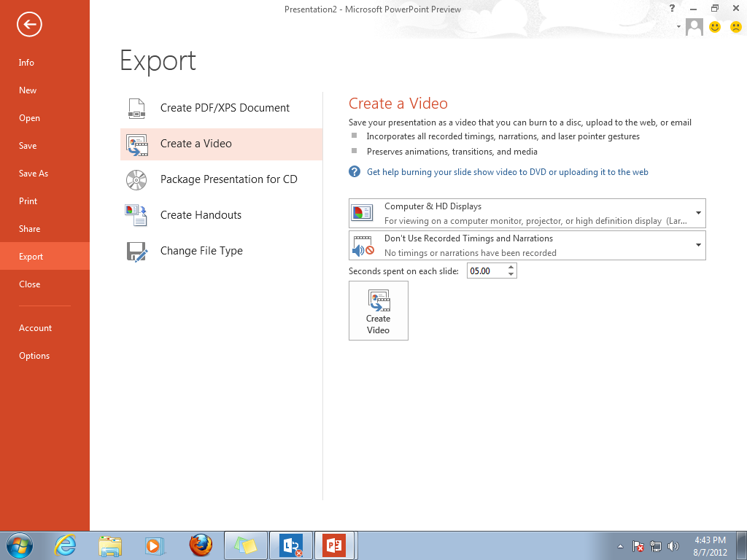Viewport: 747px width, 560px height.
Task: Go to the Print page
Action: click(x=44, y=201)
